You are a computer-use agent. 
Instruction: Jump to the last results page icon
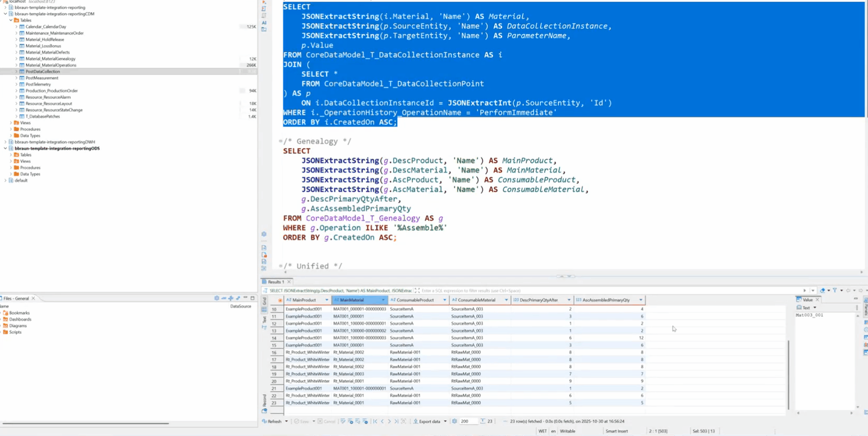click(x=396, y=421)
